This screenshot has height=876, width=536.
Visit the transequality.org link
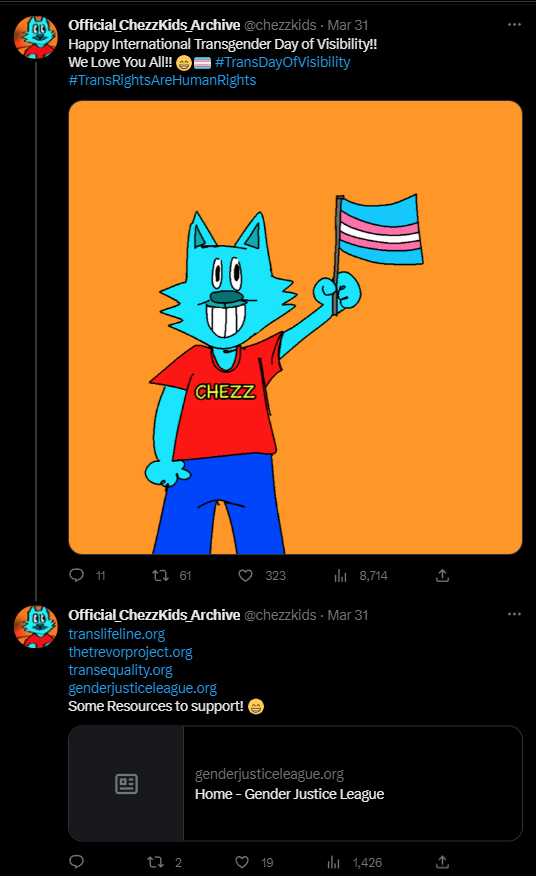click(x=120, y=670)
